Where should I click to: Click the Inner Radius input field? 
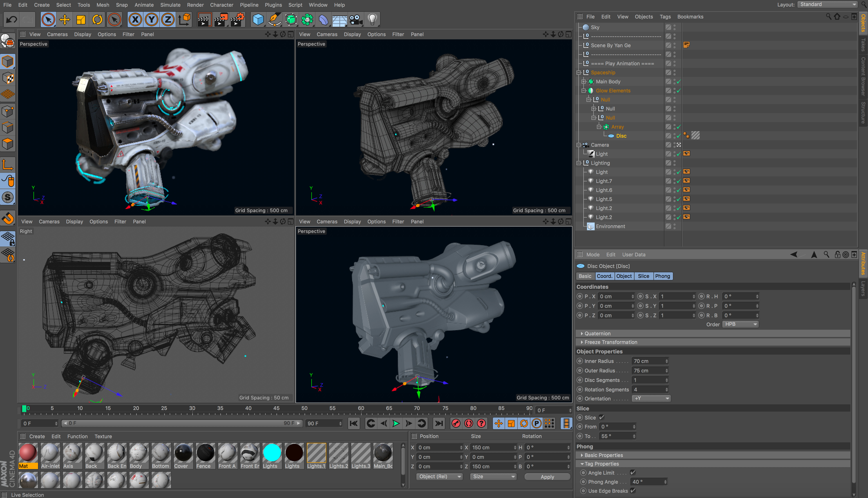click(x=648, y=361)
